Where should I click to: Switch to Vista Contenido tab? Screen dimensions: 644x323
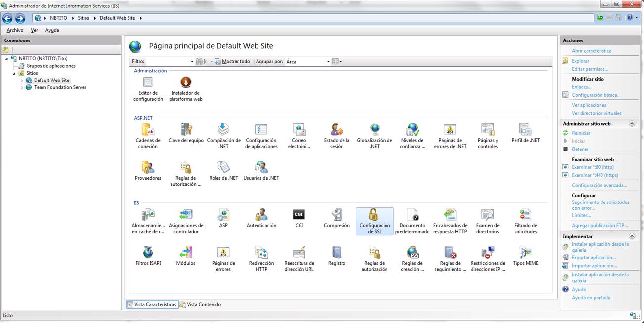(x=200, y=305)
